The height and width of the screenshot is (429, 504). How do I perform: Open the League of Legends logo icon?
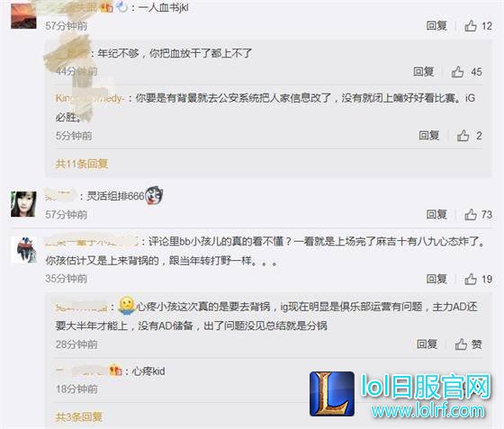pos(332,394)
